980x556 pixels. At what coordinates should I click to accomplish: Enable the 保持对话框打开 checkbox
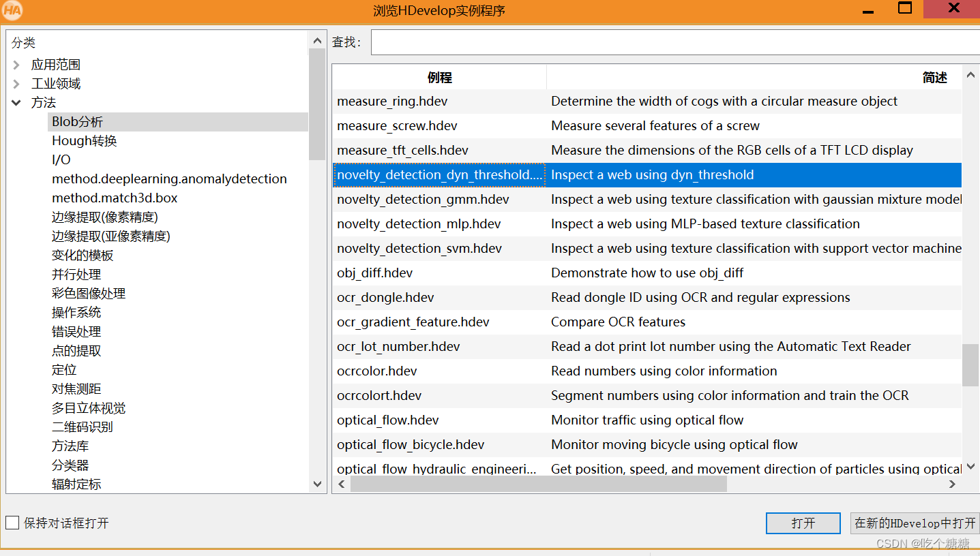[12, 523]
